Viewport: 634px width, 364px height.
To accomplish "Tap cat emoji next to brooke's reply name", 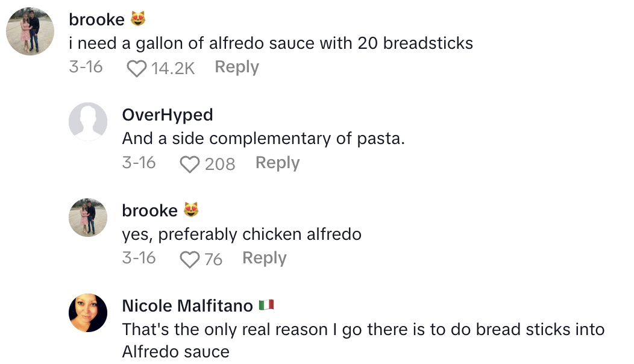I will 190,210.
